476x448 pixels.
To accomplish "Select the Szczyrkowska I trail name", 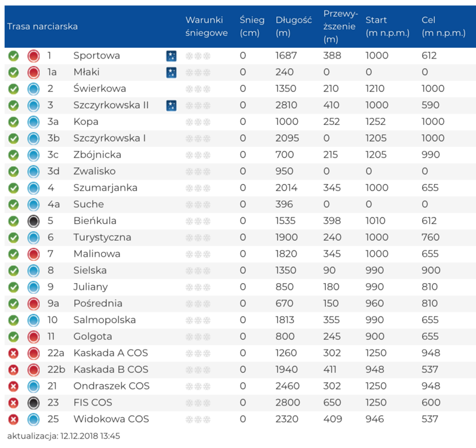I will point(109,139).
